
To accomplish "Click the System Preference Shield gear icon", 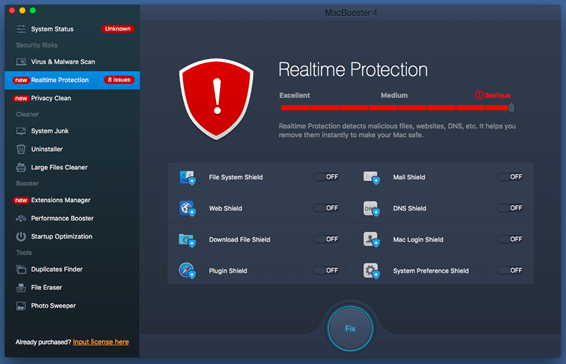I will pyautogui.click(x=371, y=270).
